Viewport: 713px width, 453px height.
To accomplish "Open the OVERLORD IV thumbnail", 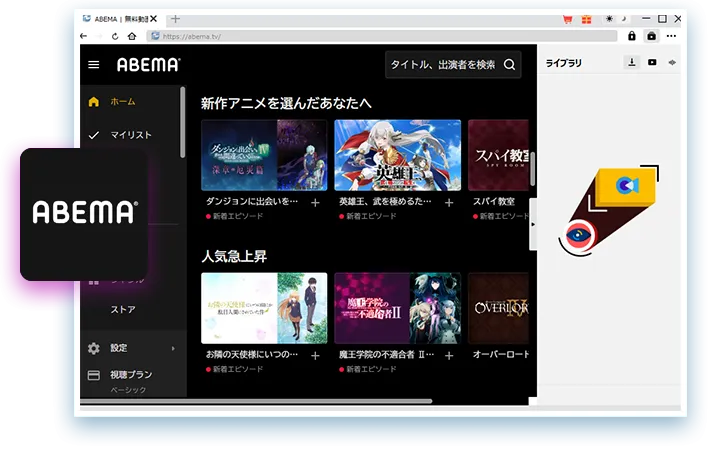I will coord(498,308).
